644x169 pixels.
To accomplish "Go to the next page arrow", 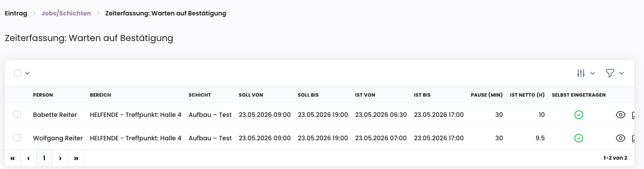I will pyautogui.click(x=60, y=158).
